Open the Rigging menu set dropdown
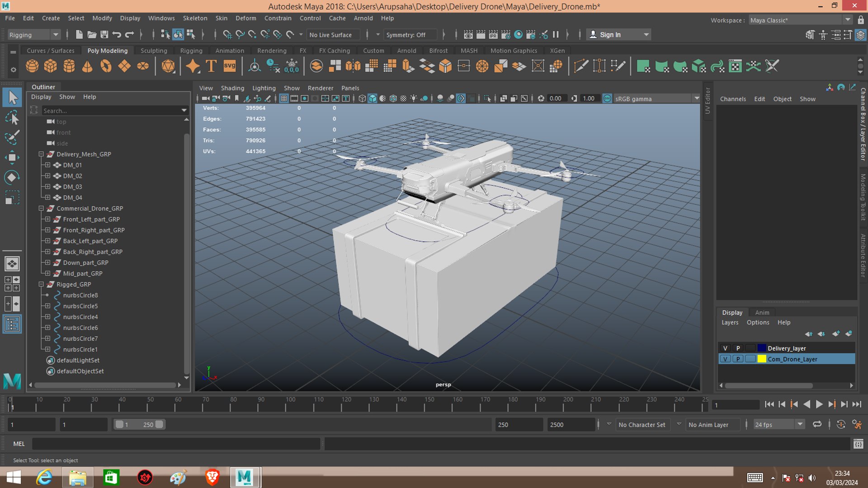This screenshot has width=868, height=488. coord(34,35)
